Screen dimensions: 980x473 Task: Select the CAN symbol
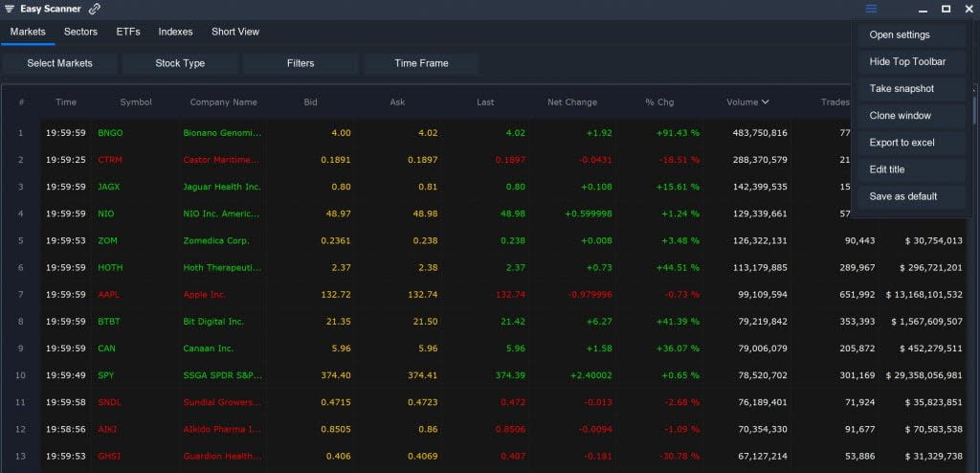click(x=107, y=348)
